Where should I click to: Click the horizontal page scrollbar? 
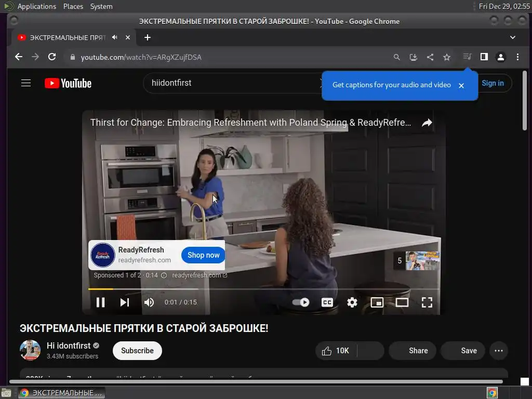pos(256,381)
